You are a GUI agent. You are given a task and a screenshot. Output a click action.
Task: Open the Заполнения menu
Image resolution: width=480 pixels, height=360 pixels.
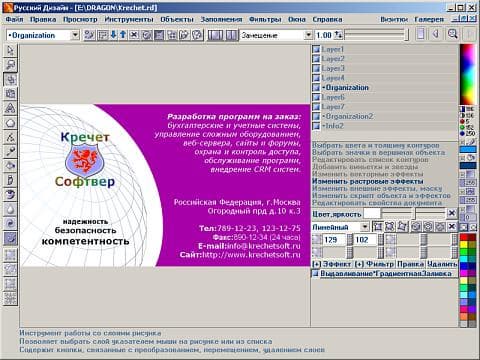click(221, 19)
